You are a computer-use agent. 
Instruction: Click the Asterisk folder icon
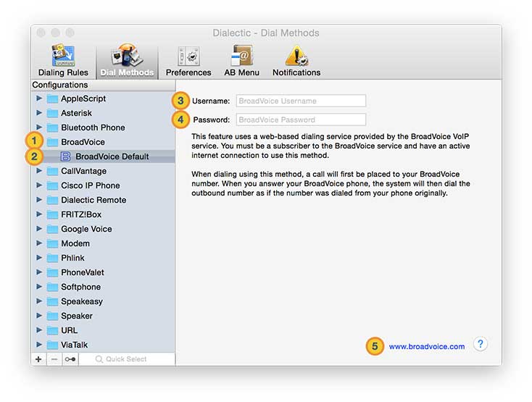click(52, 113)
